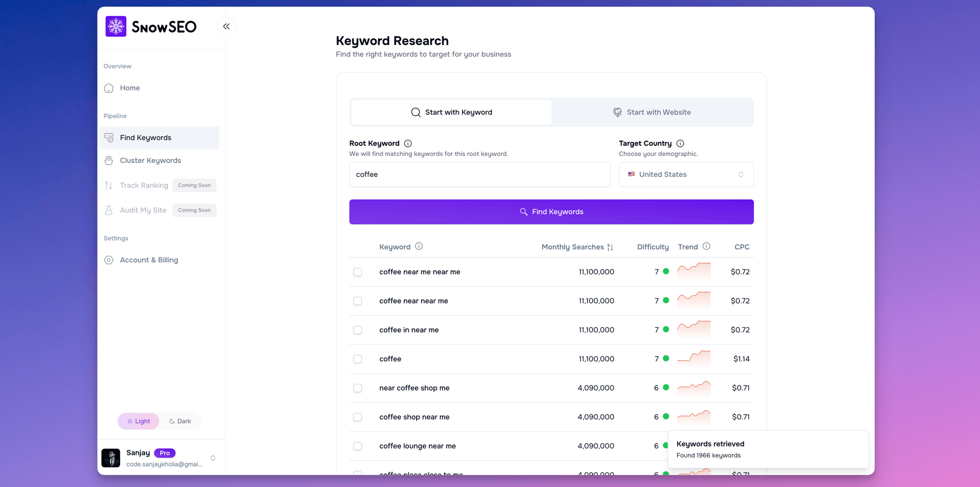The height and width of the screenshot is (487, 980).
Task: Click the Root Keyword input field
Action: click(x=479, y=175)
